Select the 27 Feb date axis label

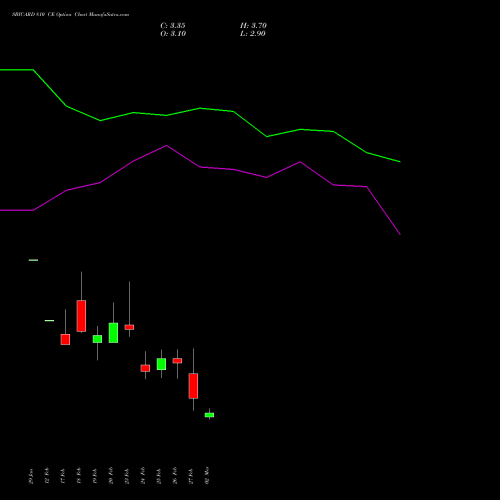tap(191, 476)
